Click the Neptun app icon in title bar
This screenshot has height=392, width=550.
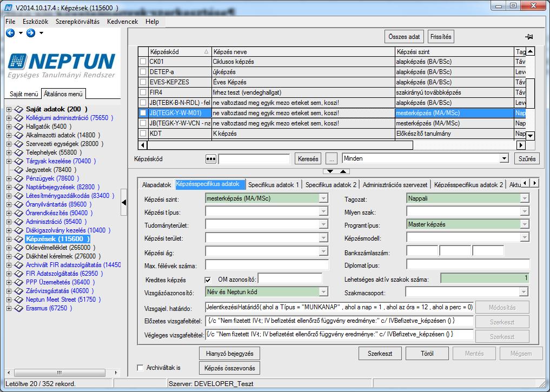click(9, 8)
